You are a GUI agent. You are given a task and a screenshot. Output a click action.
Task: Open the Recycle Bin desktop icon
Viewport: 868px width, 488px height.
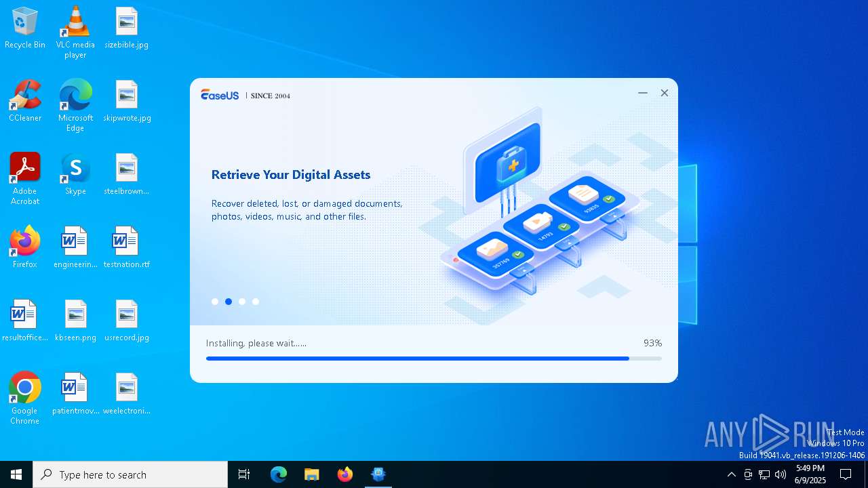coord(25,28)
